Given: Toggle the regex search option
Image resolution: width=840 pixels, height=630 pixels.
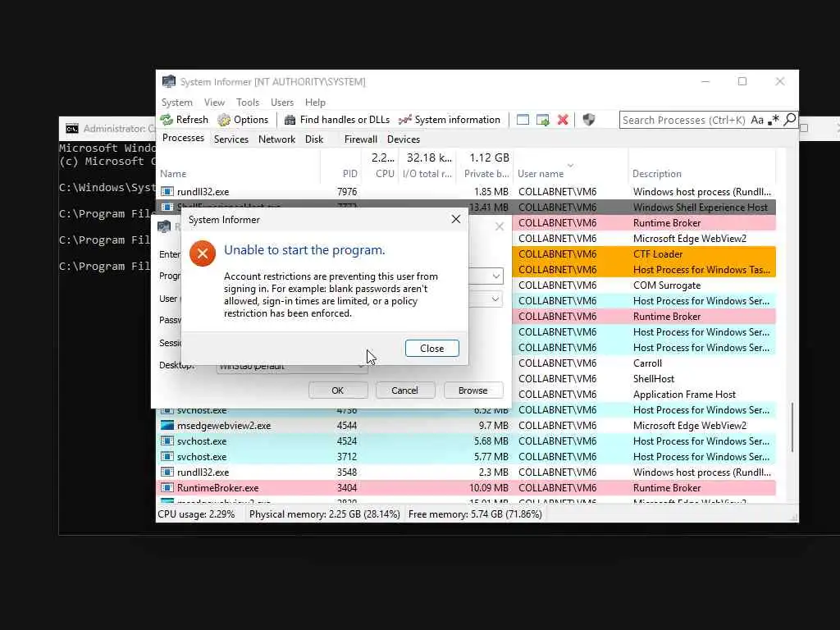Looking at the screenshot, I should (x=773, y=120).
